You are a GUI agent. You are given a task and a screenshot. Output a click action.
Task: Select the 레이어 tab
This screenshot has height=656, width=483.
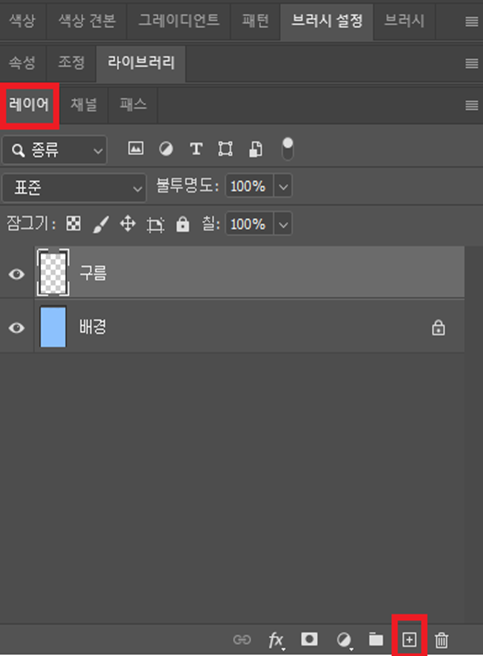29,105
